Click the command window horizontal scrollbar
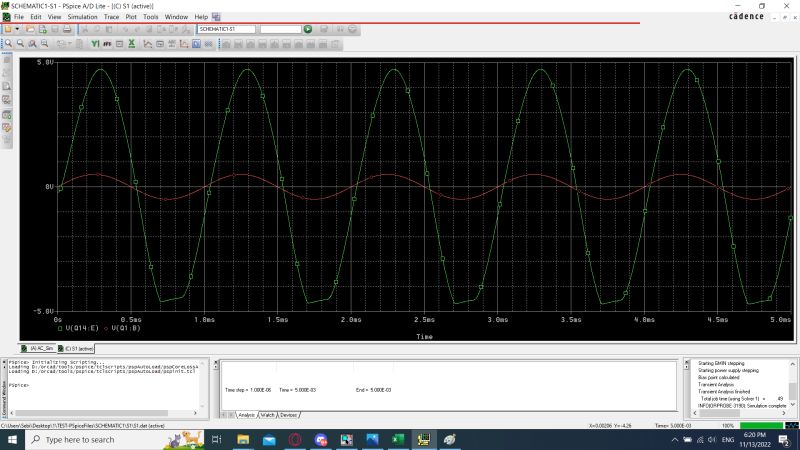 tap(104, 413)
